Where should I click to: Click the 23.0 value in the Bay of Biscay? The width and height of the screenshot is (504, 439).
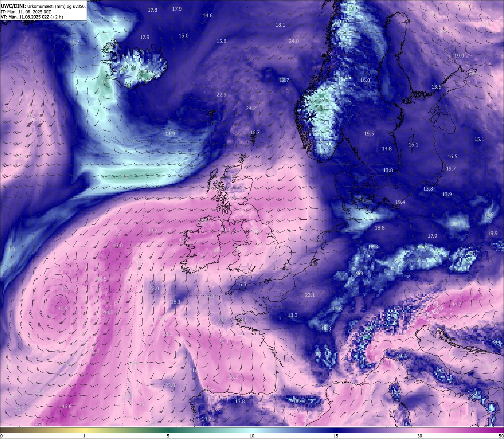pos(170,385)
